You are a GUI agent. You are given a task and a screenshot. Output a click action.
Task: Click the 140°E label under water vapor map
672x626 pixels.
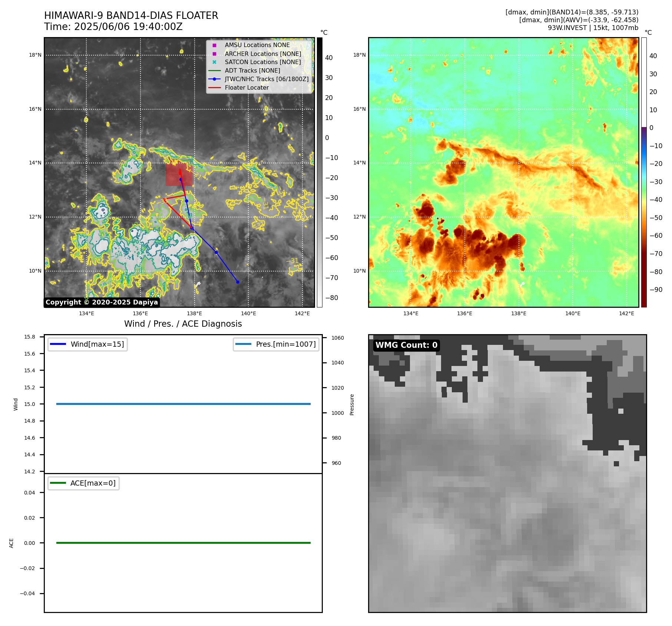pos(573,313)
